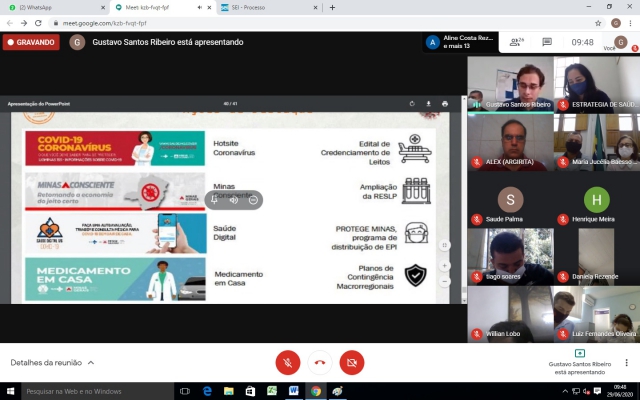Viewport: 640px width, 400px height.
Task: Open the chat messages icon
Action: (x=547, y=42)
